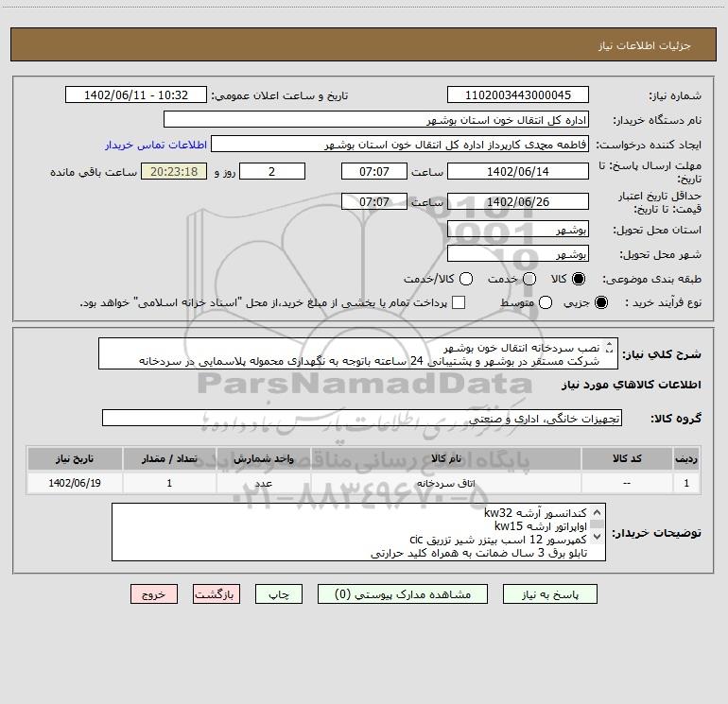728x704 pixels.
Task: Click the پاسخ به نیاز button
Action: pyautogui.click(x=550, y=594)
